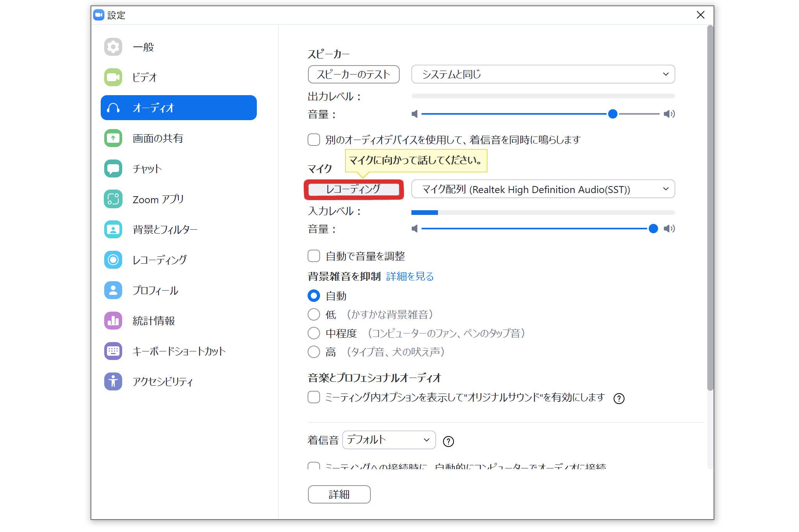Open the Video (ビデオ) camera icon
The width and height of the screenshot is (799, 532).
(x=113, y=77)
